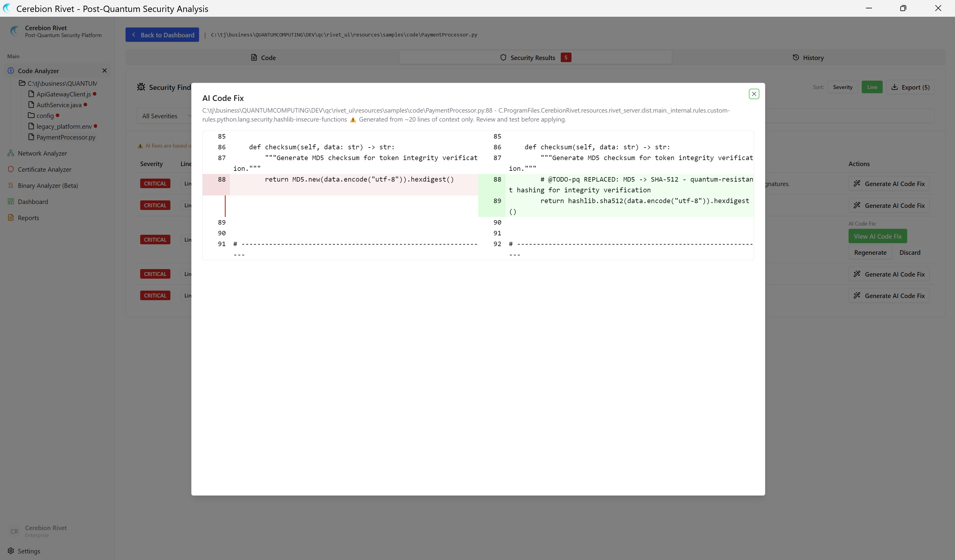The width and height of the screenshot is (955, 560).
Task: Click the Severity column header
Action: click(x=151, y=164)
